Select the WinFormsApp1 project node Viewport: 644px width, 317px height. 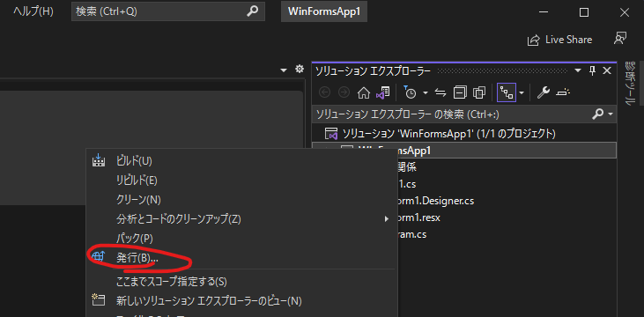point(464,151)
